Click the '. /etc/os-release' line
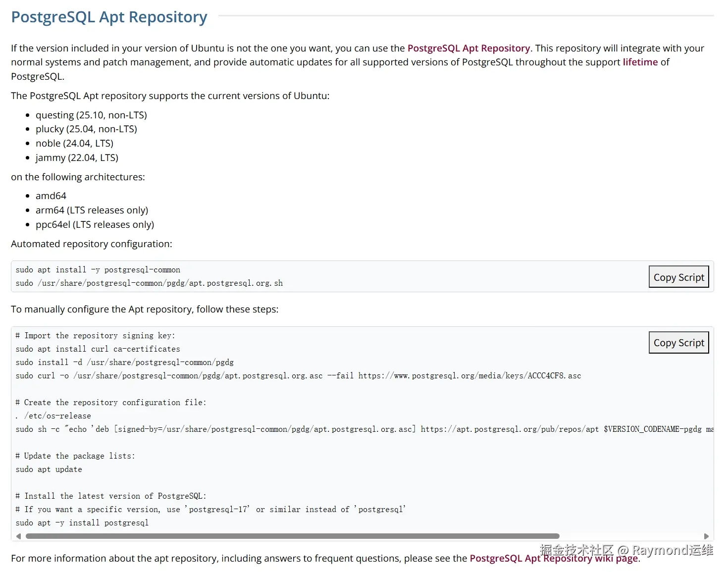 pyautogui.click(x=53, y=416)
